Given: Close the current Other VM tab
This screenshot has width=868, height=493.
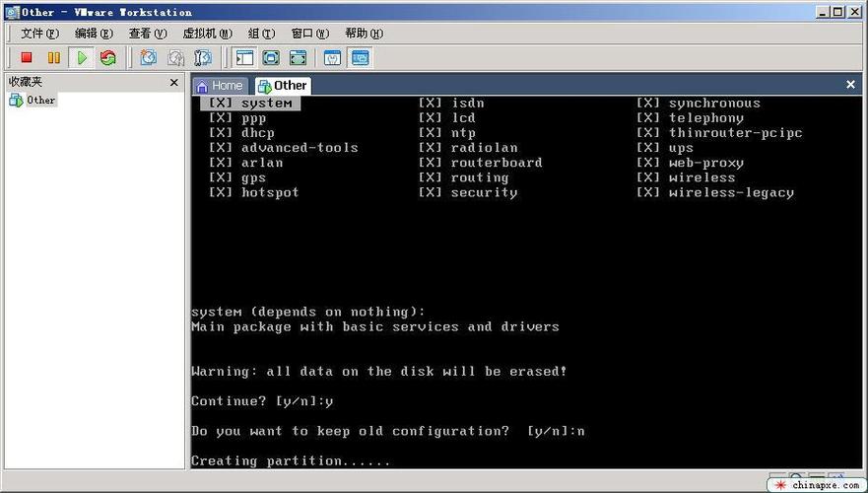Looking at the screenshot, I should coord(851,85).
